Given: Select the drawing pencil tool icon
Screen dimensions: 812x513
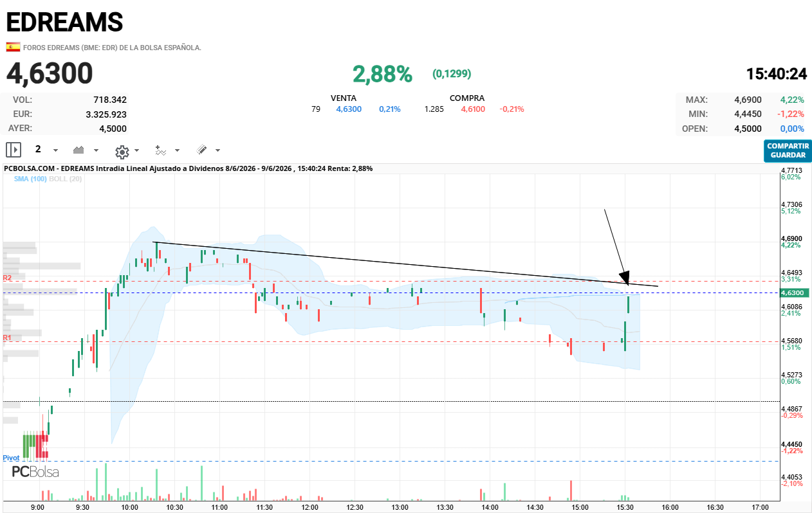Looking at the screenshot, I should (x=201, y=150).
